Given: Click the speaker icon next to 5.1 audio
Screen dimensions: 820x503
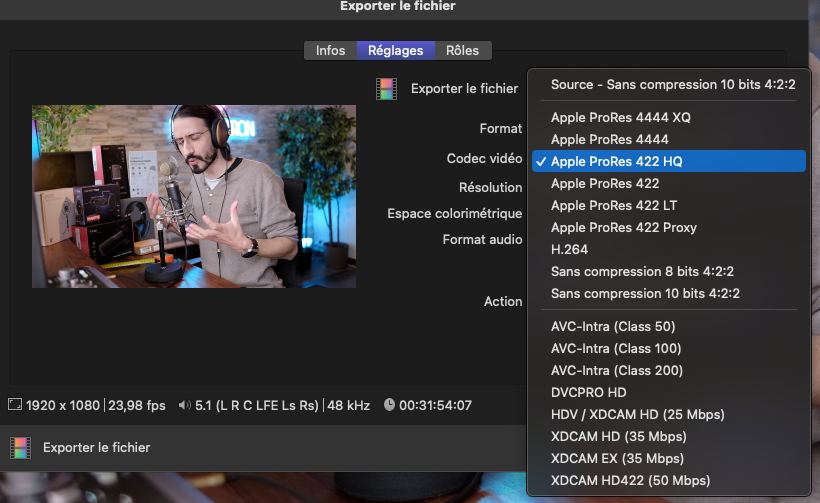Looking at the screenshot, I should pyautogui.click(x=184, y=405).
